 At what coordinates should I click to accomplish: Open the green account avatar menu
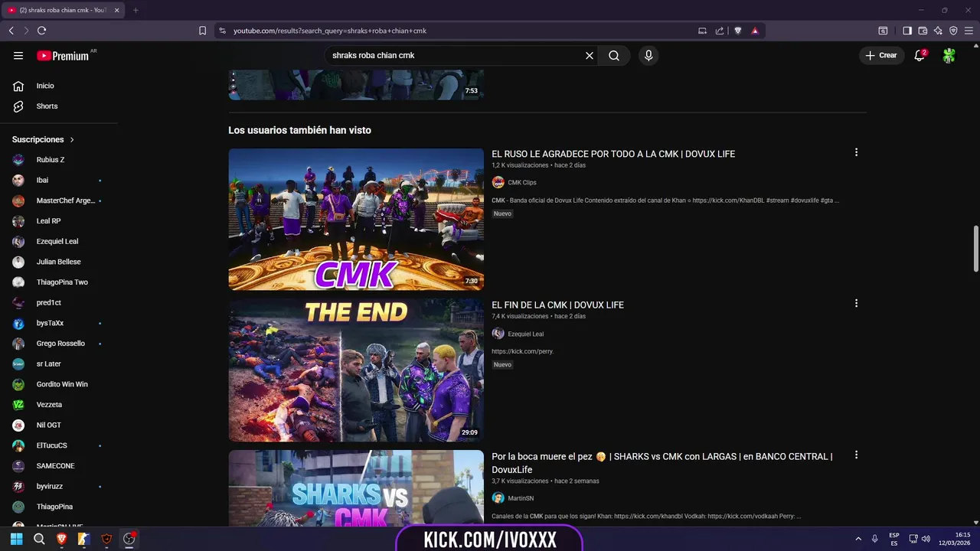coord(949,55)
